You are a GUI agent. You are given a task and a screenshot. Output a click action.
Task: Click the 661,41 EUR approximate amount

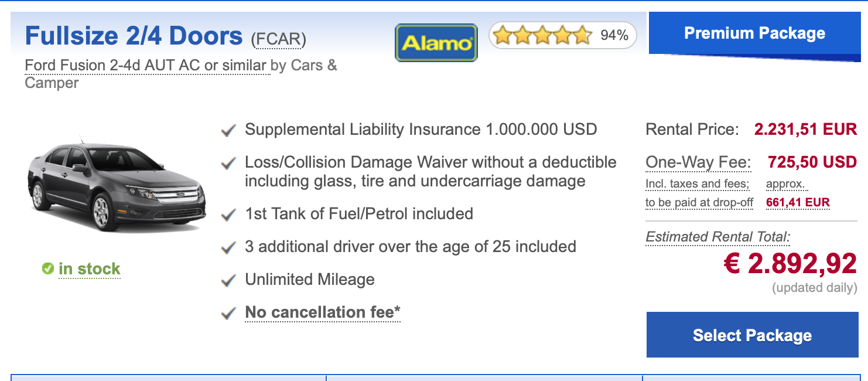(x=798, y=203)
